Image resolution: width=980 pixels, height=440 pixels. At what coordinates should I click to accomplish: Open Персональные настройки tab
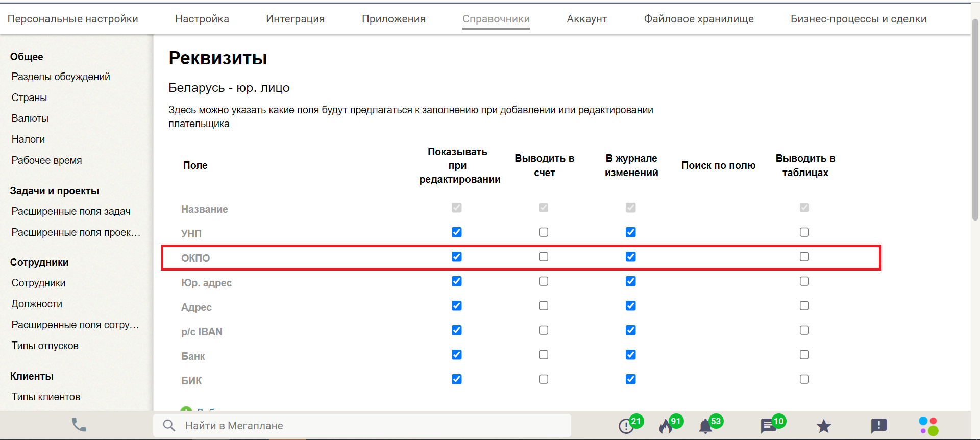[73, 19]
